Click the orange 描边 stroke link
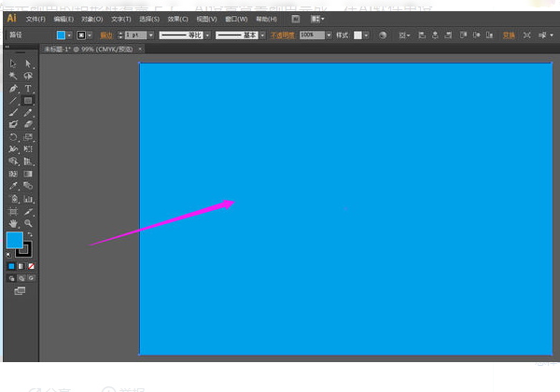Image resolution: width=560 pixels, height=392 pixels. 106,35
